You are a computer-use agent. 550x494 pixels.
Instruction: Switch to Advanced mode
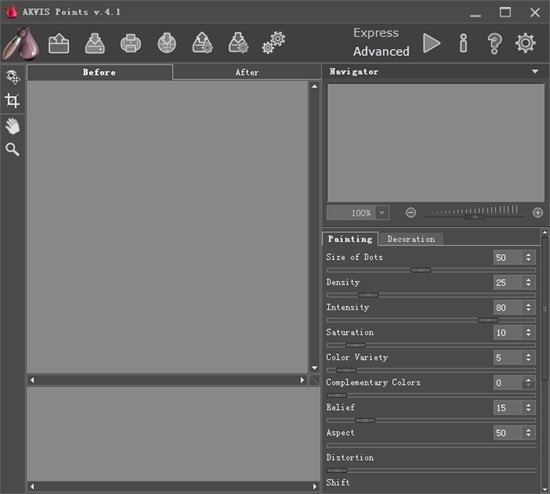point(381,51)
